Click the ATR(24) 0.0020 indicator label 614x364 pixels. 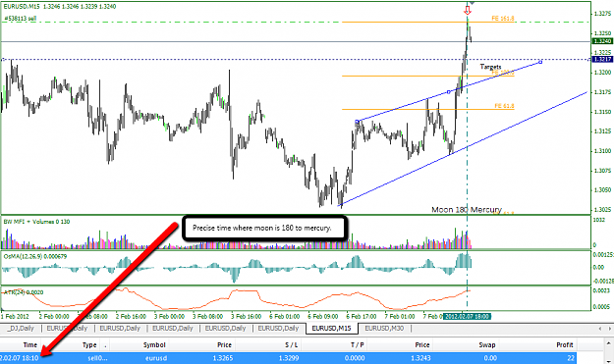coord(24,292)
